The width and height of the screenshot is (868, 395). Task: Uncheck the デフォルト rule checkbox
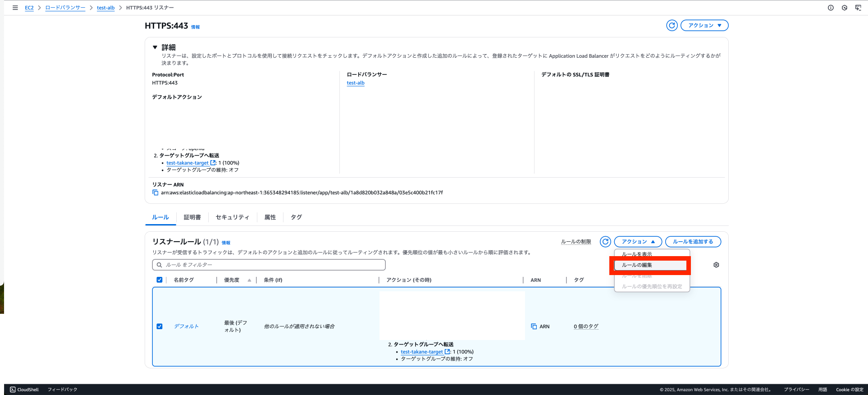click(x=160, y=326)
